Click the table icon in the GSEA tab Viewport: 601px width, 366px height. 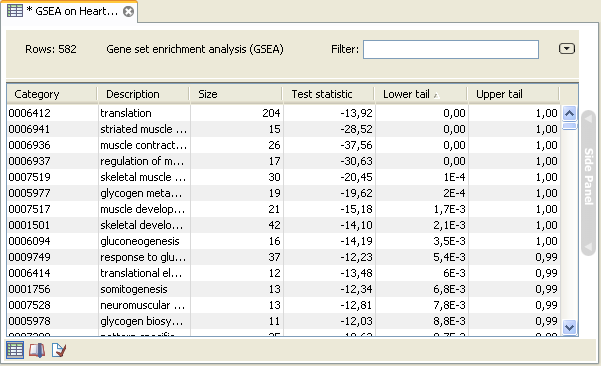click(15, 11)
